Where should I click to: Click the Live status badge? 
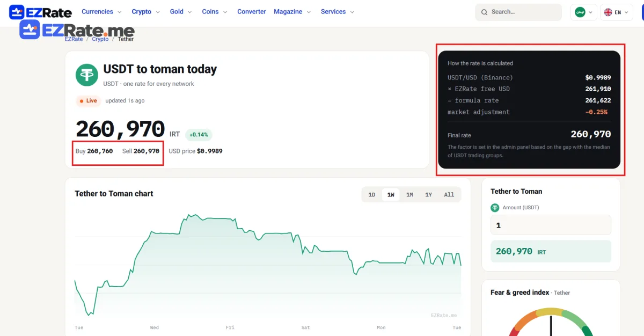pyautogui.click(x=88, y=100)
